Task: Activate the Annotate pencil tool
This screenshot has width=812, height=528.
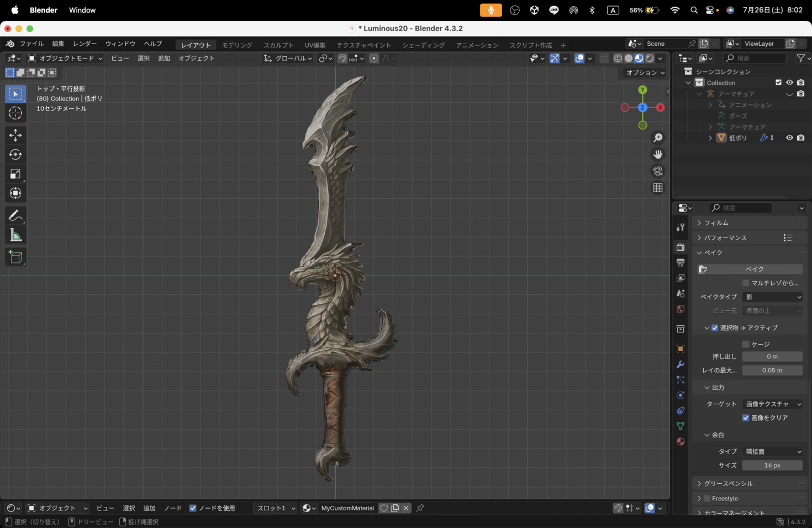Action: point(15,215)
